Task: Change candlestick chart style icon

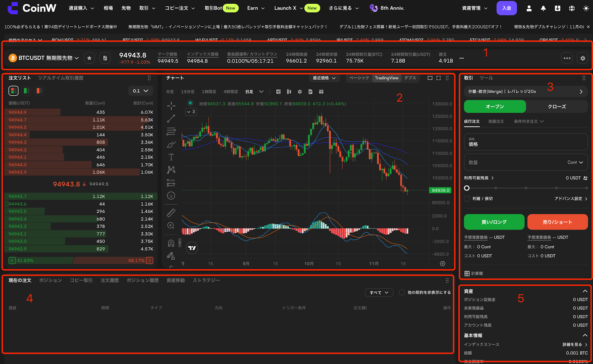Action: pyautogui.click(x=289, y=92)
